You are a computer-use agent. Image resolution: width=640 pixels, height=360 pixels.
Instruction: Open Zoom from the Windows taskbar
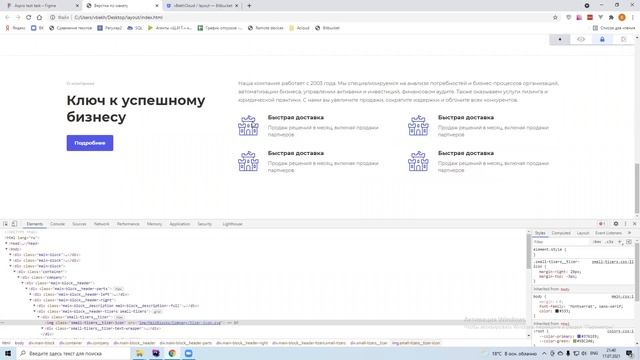click(189, 353)
